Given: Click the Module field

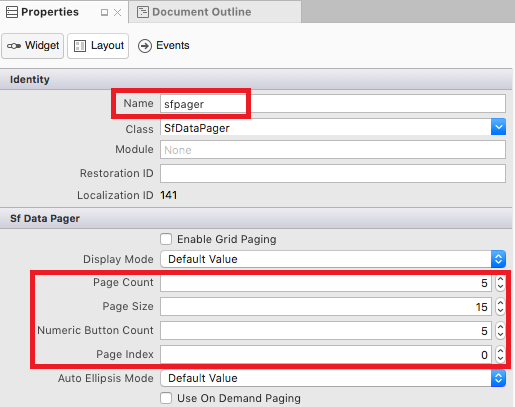Looking at the screenshot, I should (x=333, y=150).
